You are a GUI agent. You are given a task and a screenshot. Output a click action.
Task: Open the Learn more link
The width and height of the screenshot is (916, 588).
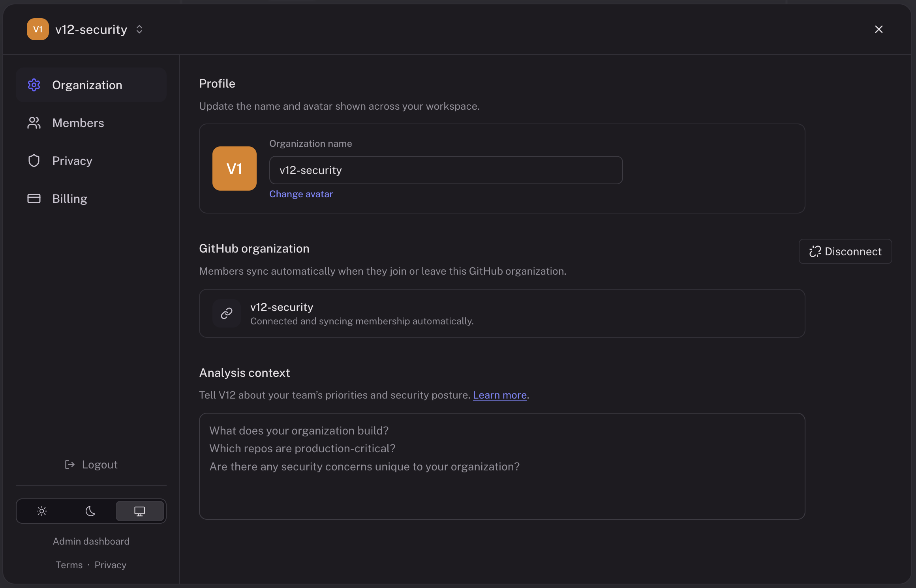(500, 395)
